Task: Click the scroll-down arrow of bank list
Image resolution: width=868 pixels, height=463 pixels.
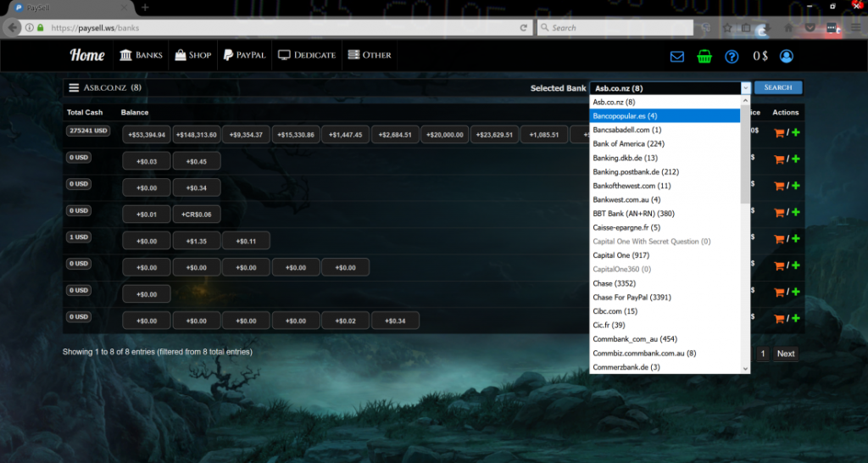Action: pyautogui.click(x=745, y=369)
